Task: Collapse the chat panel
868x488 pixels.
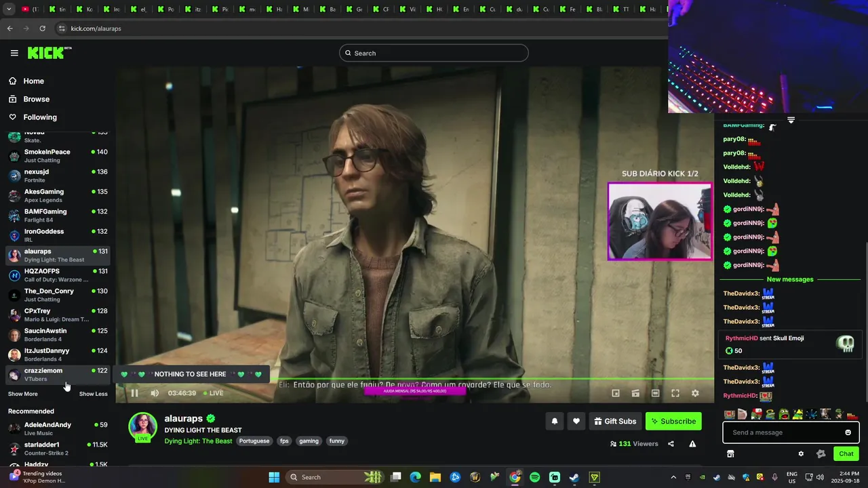Action: click(x=791, y=120)
